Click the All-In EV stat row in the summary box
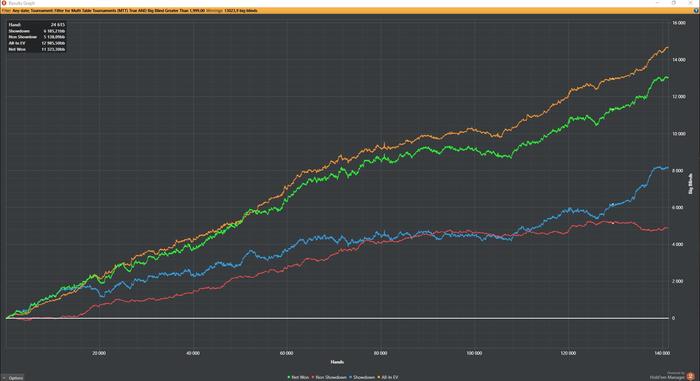Image resolution: width=700 pixels, height=381 pixels. (x=37, y=43)
